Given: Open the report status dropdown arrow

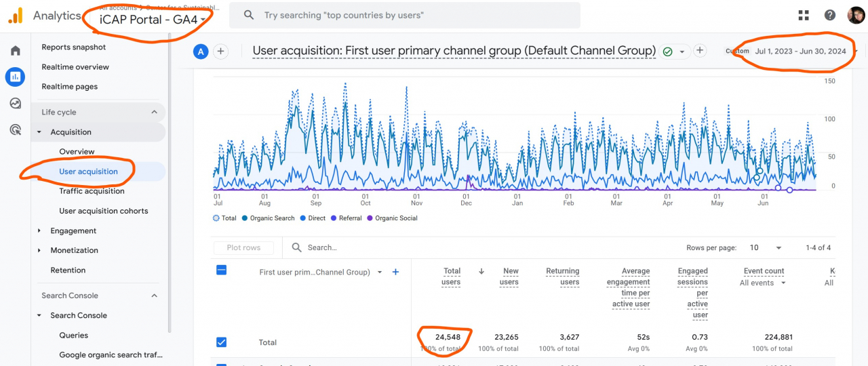Looking at the screenshot, I should click(681, 52).
